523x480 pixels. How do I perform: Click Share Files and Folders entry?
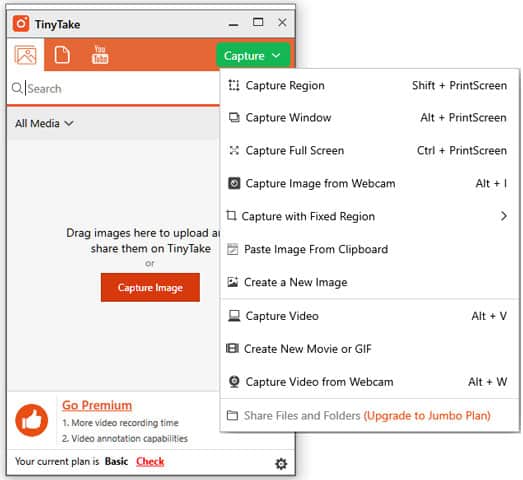[370, 416]
